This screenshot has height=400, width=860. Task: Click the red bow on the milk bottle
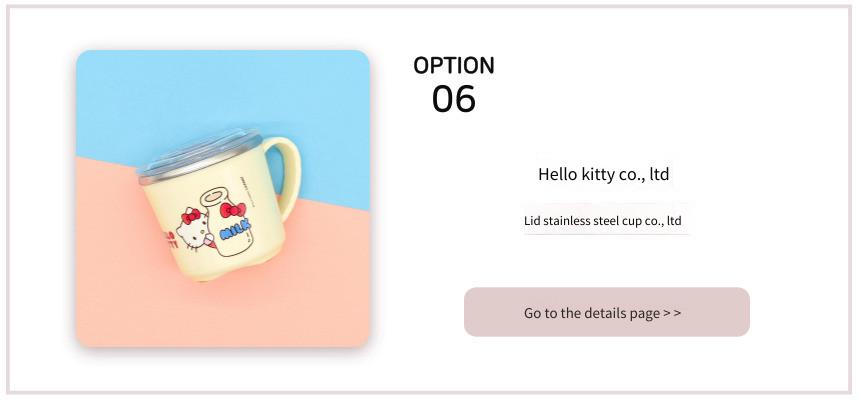233,210
